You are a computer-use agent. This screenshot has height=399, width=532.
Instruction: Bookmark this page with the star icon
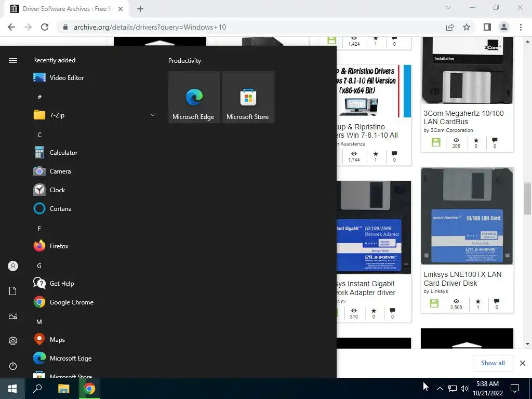pos(467,27)
